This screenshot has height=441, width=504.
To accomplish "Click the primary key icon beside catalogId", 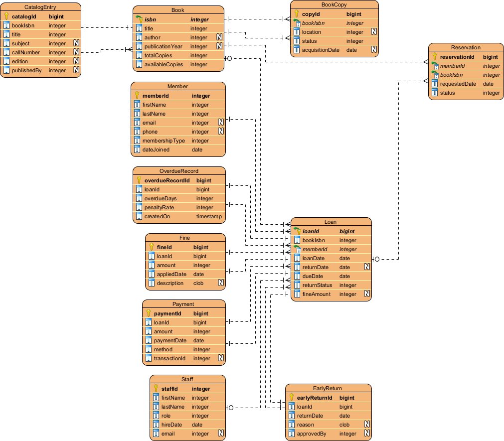I will pyautogui.click(x=7, y=16).
